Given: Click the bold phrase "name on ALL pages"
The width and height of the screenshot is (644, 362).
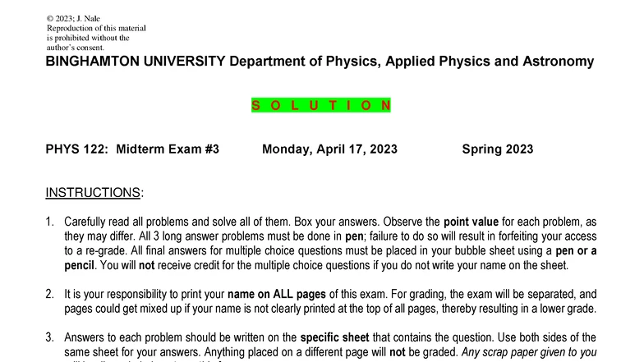Looking at the screenshot, I should pyautogui.click(x=269, y=294).
